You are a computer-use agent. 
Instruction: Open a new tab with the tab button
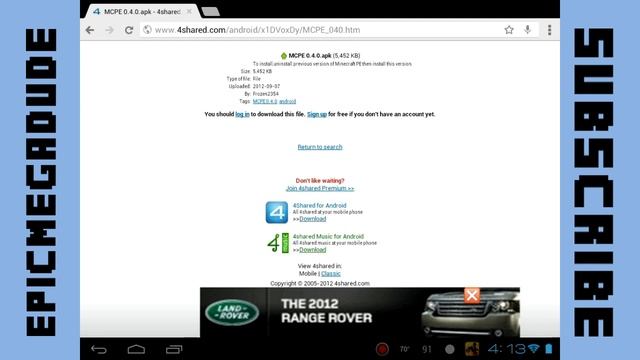(211, 12)
